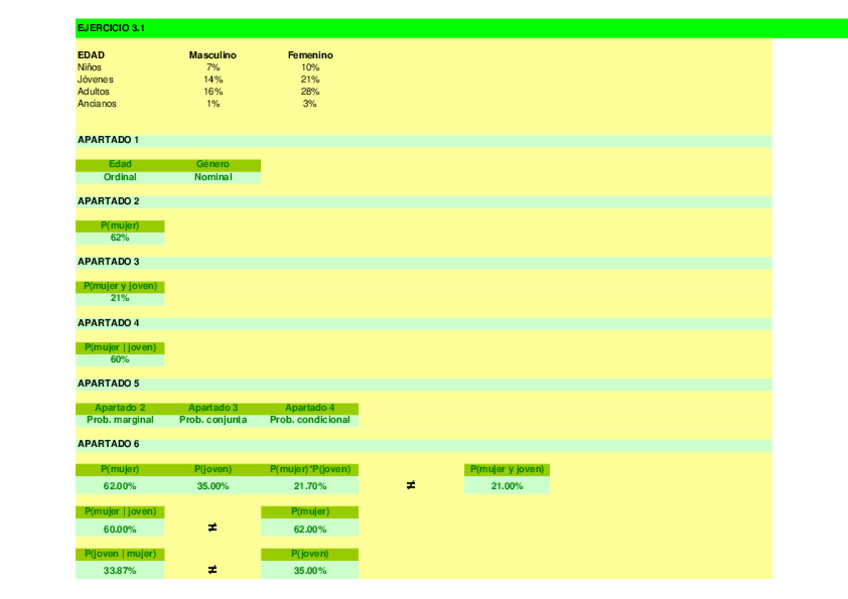The width and height of the screenshot is (848, 599).
Task: Select the APARTADO 1 section heading
Action: (x=108, y=140)
